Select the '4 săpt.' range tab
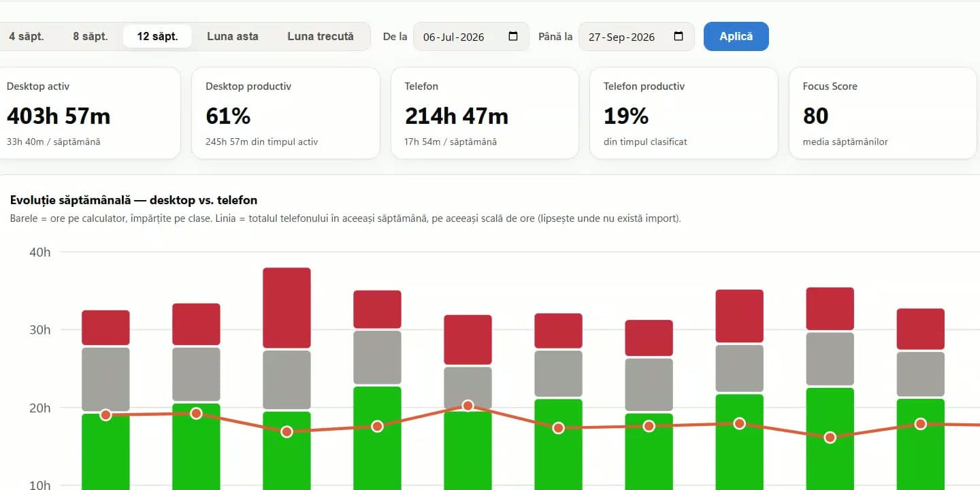The width and height of the screenshot is (980, 490). click(27, 37)
